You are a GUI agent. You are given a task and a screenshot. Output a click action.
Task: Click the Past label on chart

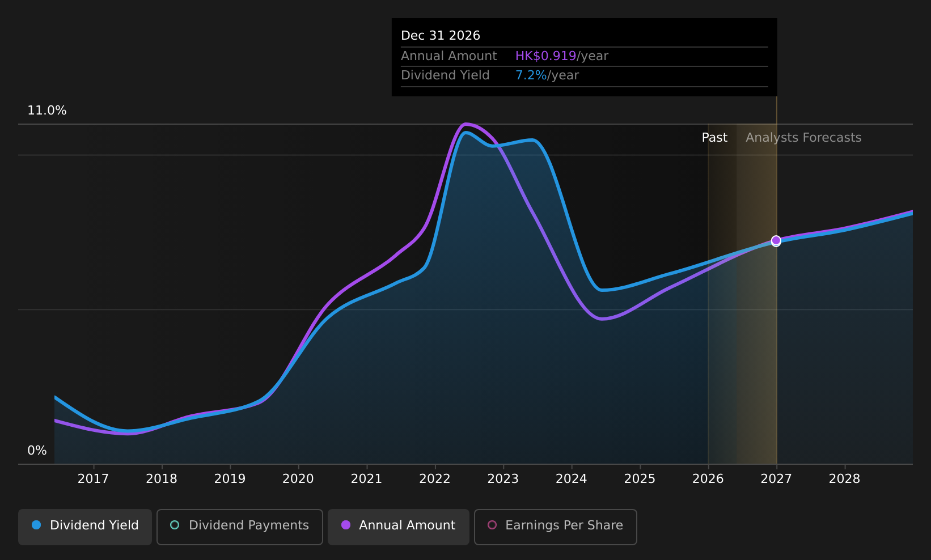tap(714, 138)
